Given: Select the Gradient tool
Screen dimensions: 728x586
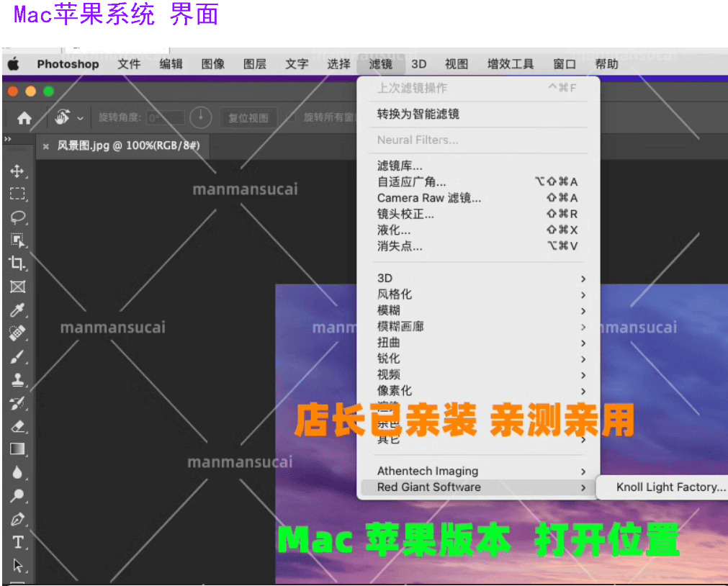Looking at the screenshot, I should click(x=17, y=449).
